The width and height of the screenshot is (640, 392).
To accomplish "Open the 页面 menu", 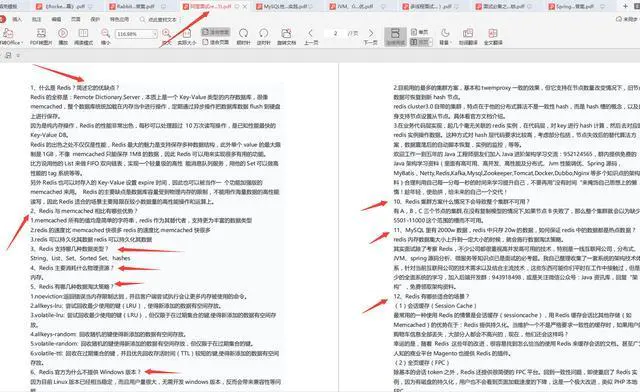I will [x=76, y=19].
